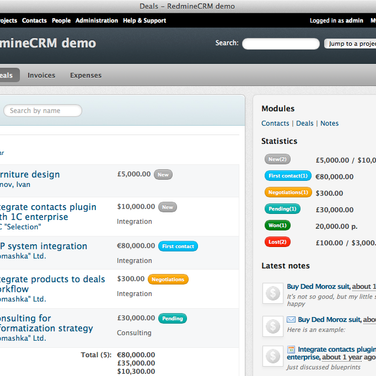
Task: Click the Won(1) statistics badge
Action: click(x=278, y=225)
